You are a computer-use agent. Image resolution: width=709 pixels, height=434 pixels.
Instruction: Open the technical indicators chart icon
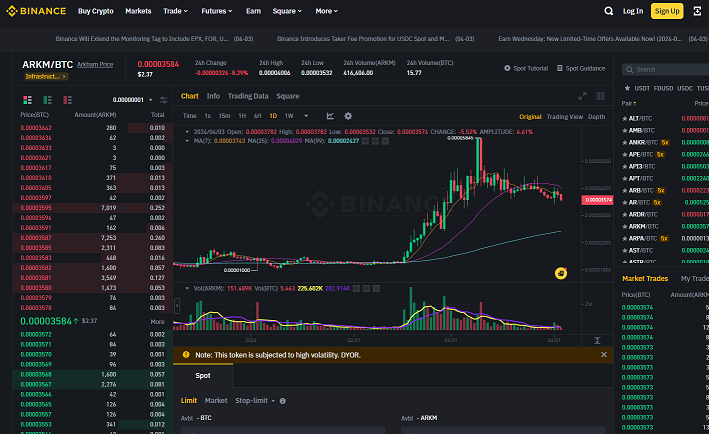click(x=330, y=116)
